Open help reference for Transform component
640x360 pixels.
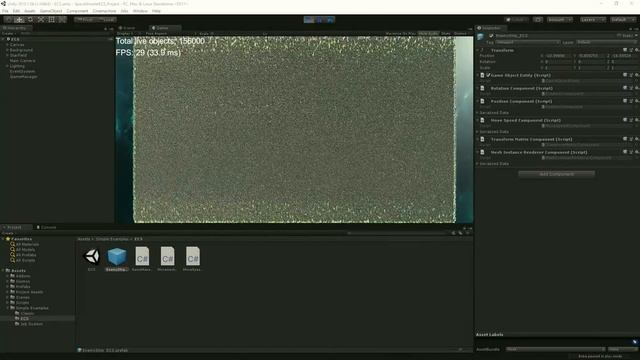click(x=625, y=50)
